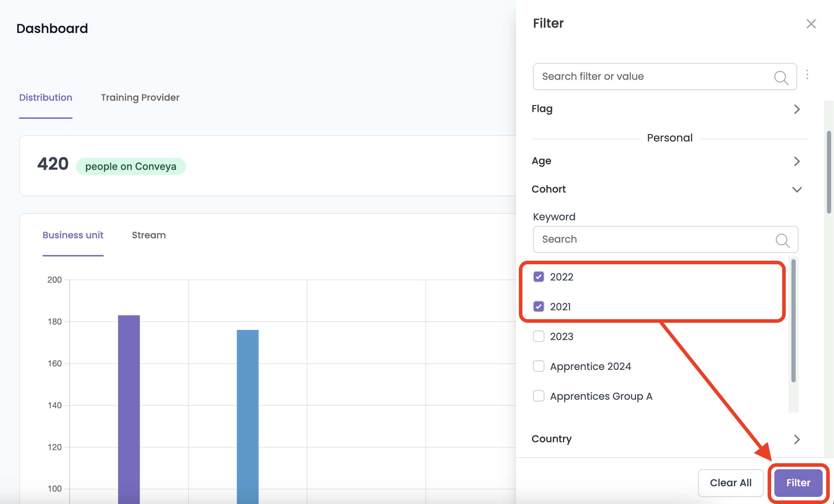Click the Keyword label
The height and width of the screenshot is (504, 834).
click(554, 217)
